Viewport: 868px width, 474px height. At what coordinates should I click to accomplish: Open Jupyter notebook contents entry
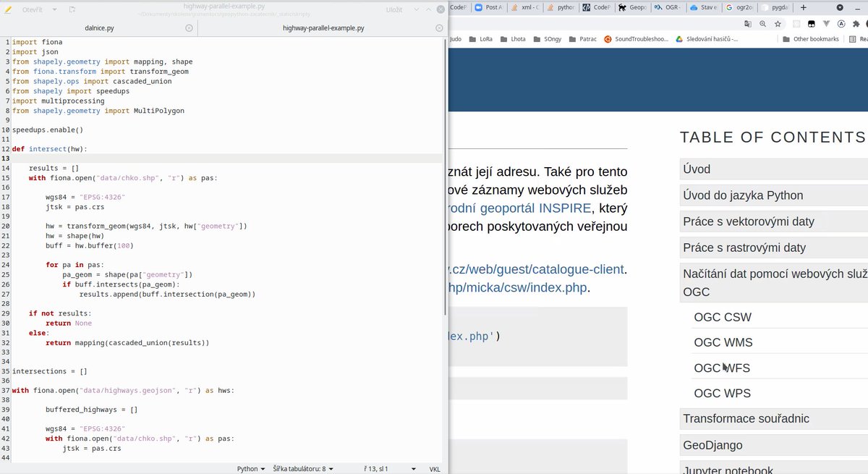click(x=773, y=469)
